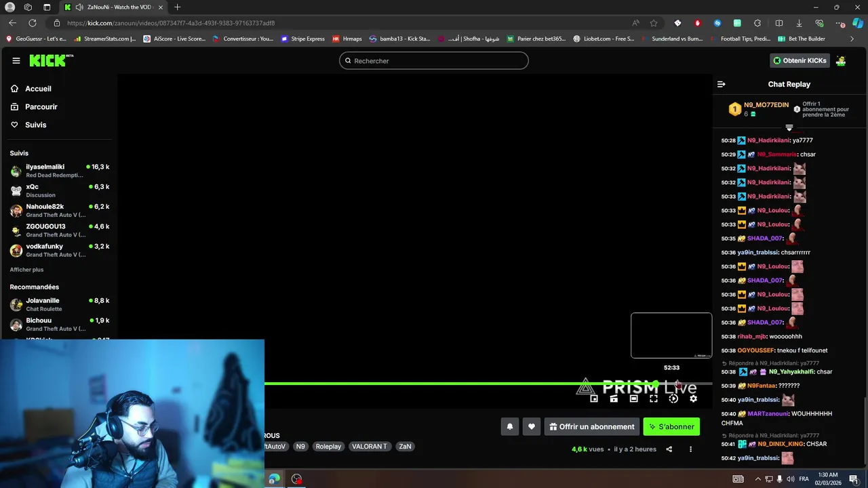The height and width of the screenshot is (488, 868).
Task: Open ZGOUGOU13 channel in sidebar
Action: pyautogui.click(x=60, y=230)
